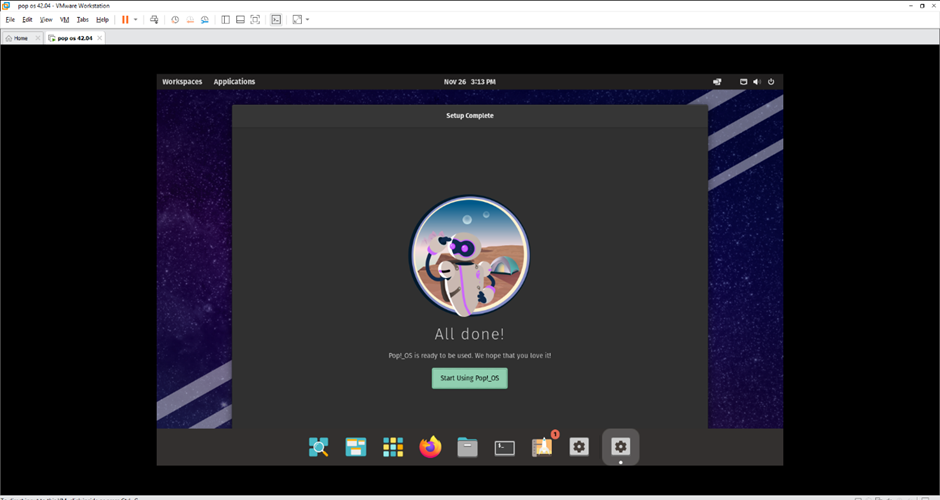Click send Ctrl+Alt+Del toolbar icon
The image size is (940, 500).
point(154,20)
